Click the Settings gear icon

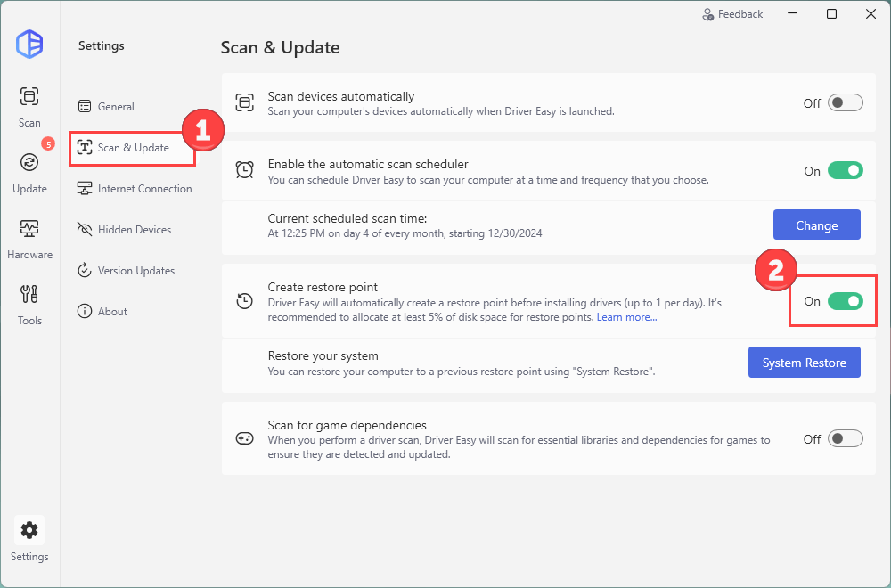pos(29,531)
